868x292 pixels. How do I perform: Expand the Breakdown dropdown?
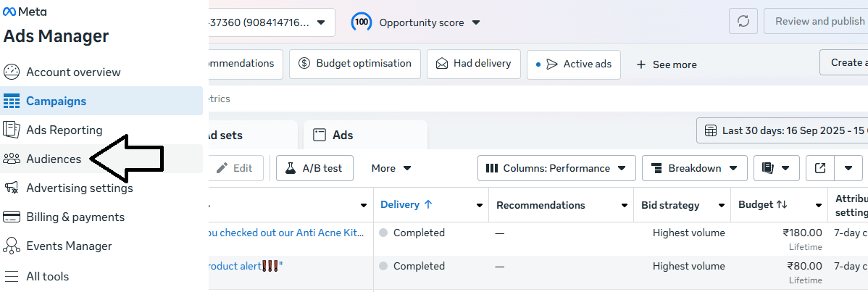tap(694, 168)
